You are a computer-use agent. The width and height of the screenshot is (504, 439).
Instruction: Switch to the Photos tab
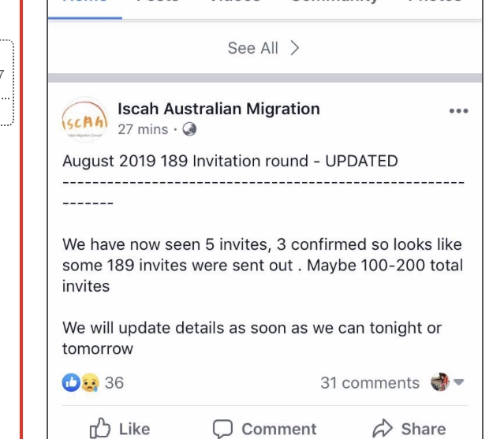click(x=435, y=2)
